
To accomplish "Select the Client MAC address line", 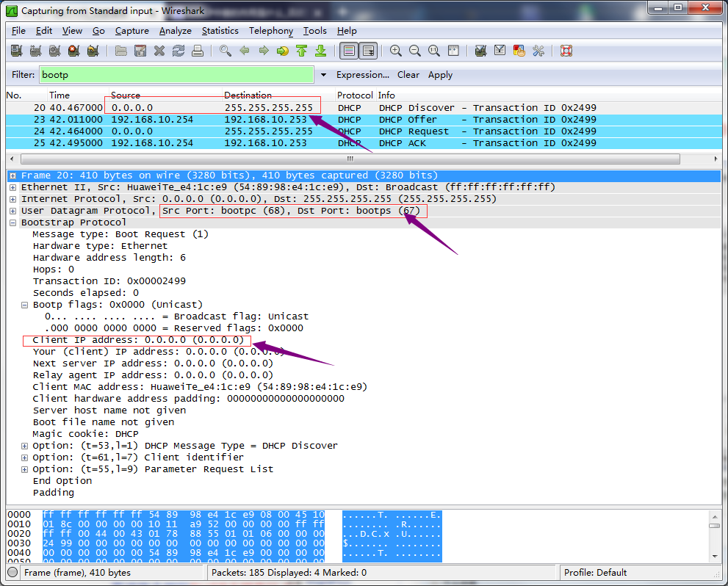I will 200,387.
